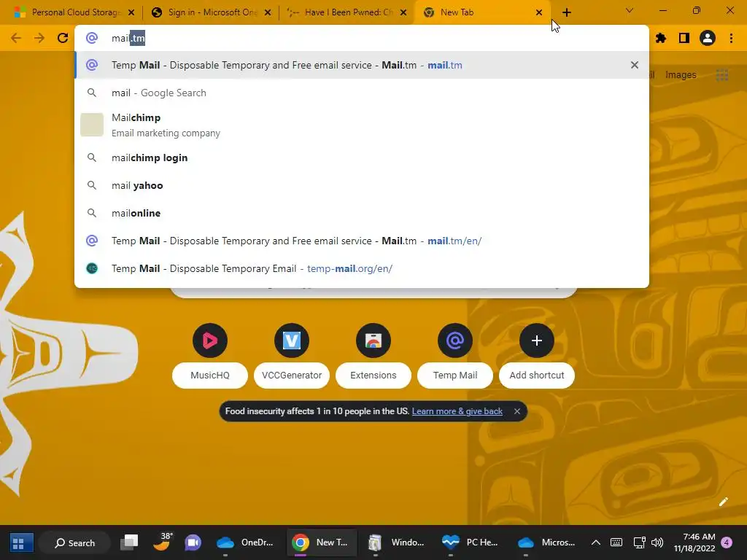Open volume control in system tray
This screenshot has height=560, width=747.
point(657,542)
